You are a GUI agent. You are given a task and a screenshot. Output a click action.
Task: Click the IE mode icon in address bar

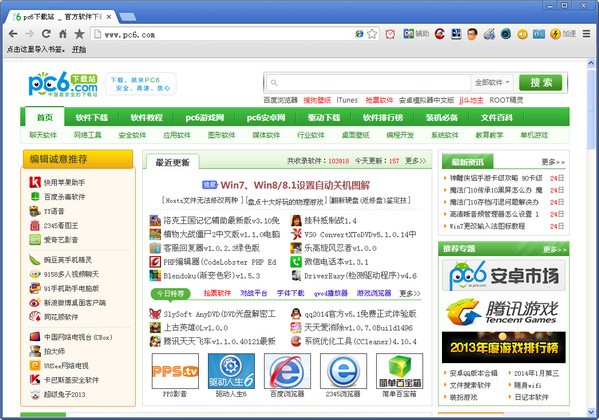[x=359, y=34]
